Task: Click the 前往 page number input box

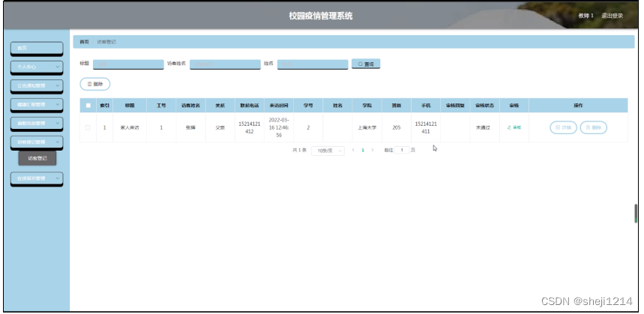Action: 402,150
